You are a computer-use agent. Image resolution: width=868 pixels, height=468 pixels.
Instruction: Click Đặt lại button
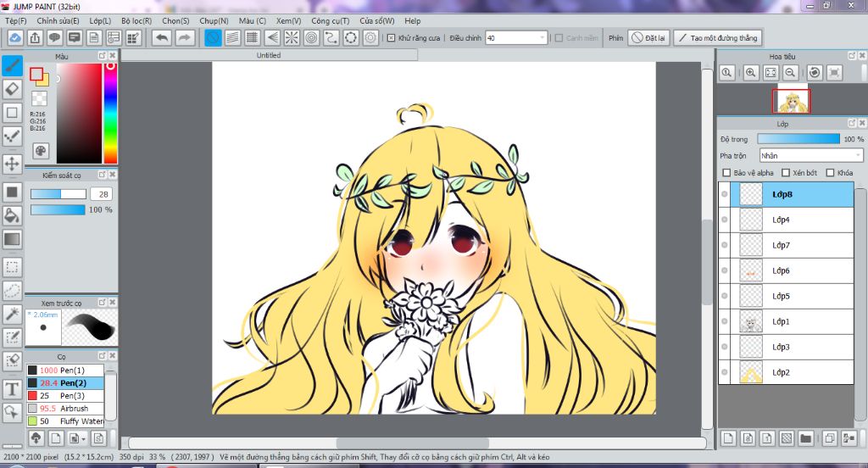pyautogui.click(x=648, y=37)
